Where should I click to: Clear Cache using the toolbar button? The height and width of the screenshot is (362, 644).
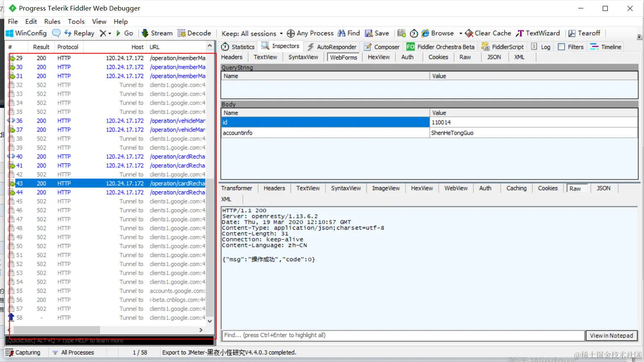click(488, 33)
